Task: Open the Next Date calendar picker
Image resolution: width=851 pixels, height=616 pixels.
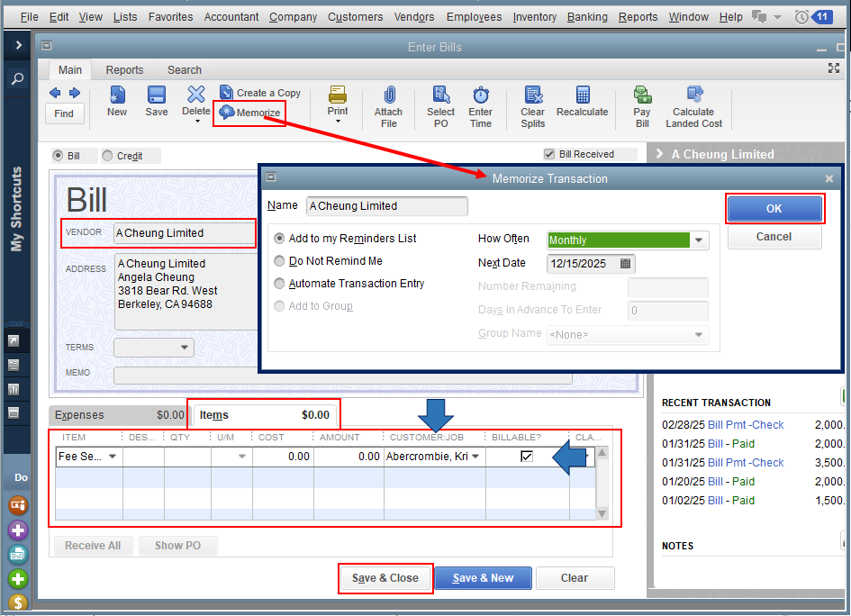Action: point(625,263)
